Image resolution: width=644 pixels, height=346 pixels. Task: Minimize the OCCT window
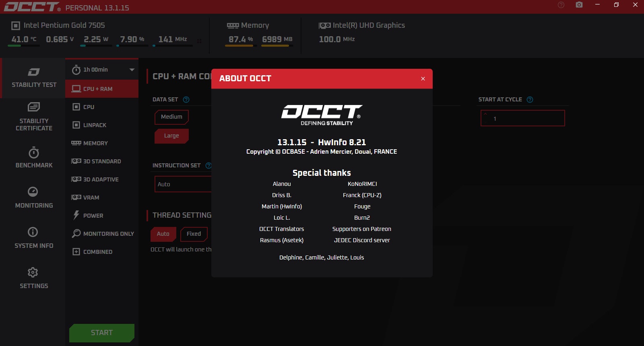(598, 5)
